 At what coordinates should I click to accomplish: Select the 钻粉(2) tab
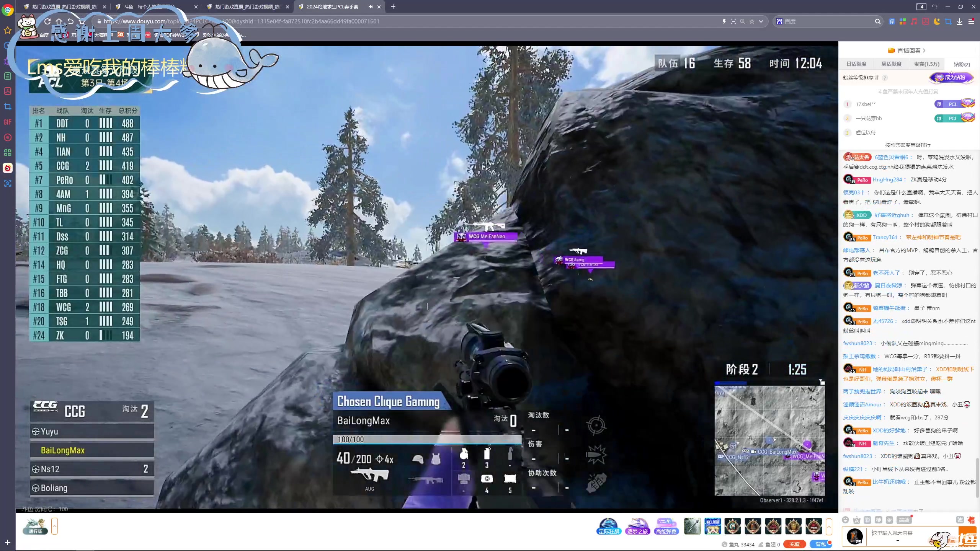pos(962,64)
